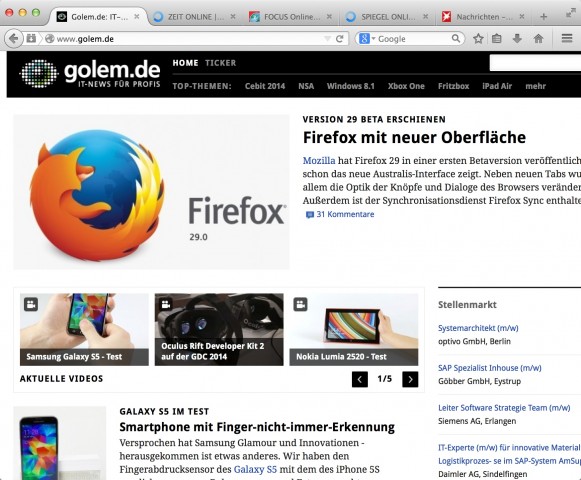Click the site identity globe icon
The image size is (581, 480).
coord(50,39)
